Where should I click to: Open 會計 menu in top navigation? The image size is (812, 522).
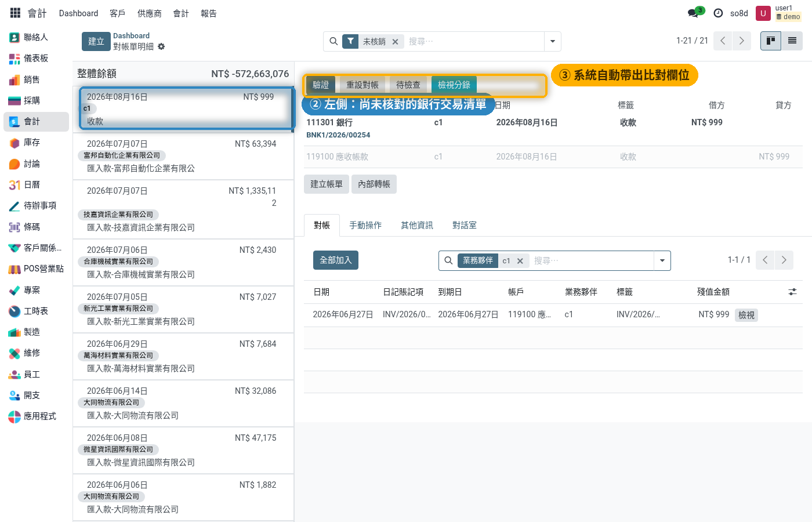(181, 13)
